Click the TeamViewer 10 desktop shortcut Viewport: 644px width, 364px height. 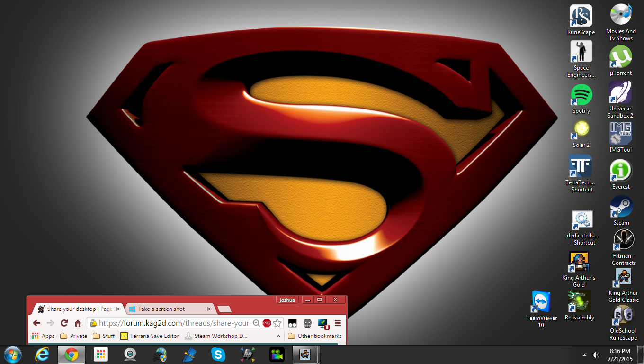coord(541,309)
